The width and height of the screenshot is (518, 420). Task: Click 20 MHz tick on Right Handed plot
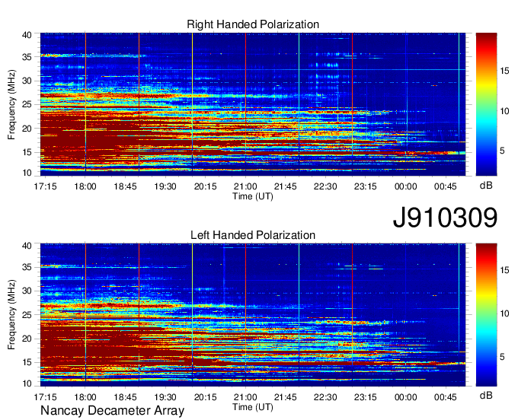[27, 129]
